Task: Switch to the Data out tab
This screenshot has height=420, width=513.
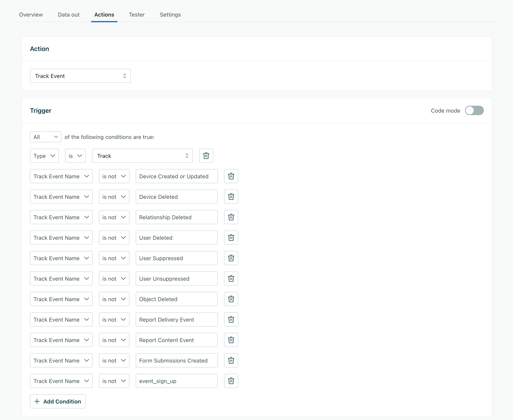Action: 68,15
